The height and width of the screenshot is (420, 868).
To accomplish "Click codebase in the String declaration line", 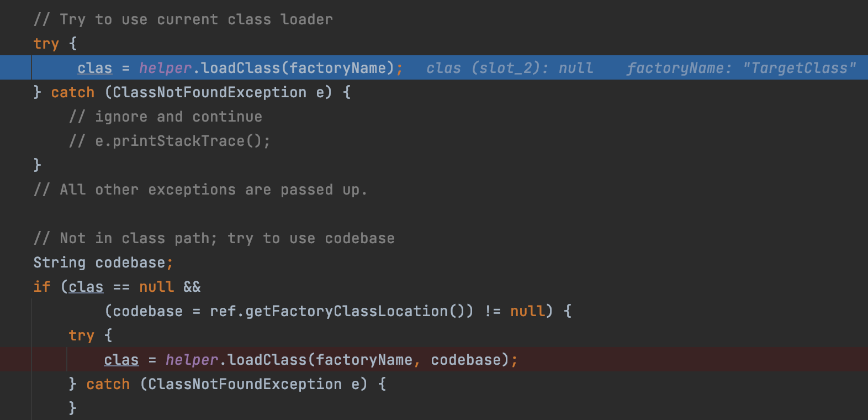I will coord(130,262).
